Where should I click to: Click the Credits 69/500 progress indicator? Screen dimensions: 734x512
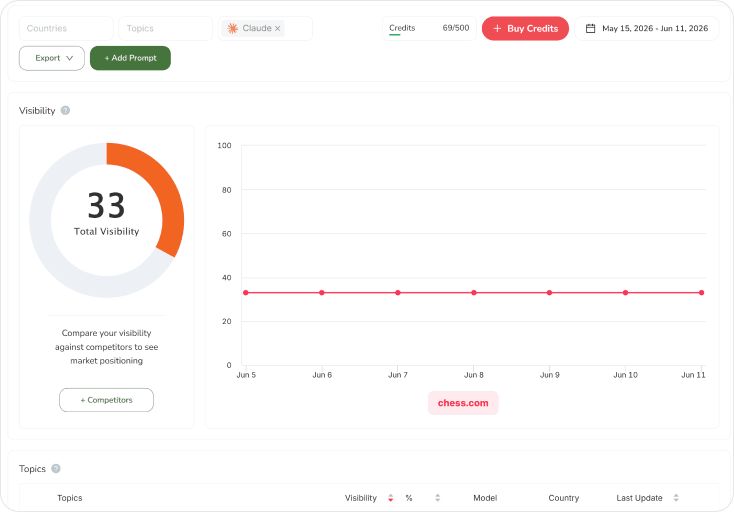coord(429,29)
